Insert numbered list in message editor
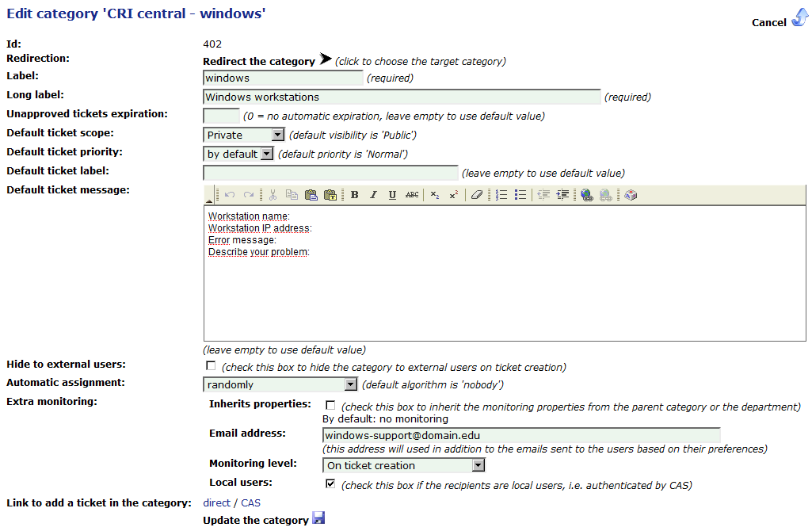Viewport: 812px width, 531px height. pyautogui.click(x=501, y=195)
